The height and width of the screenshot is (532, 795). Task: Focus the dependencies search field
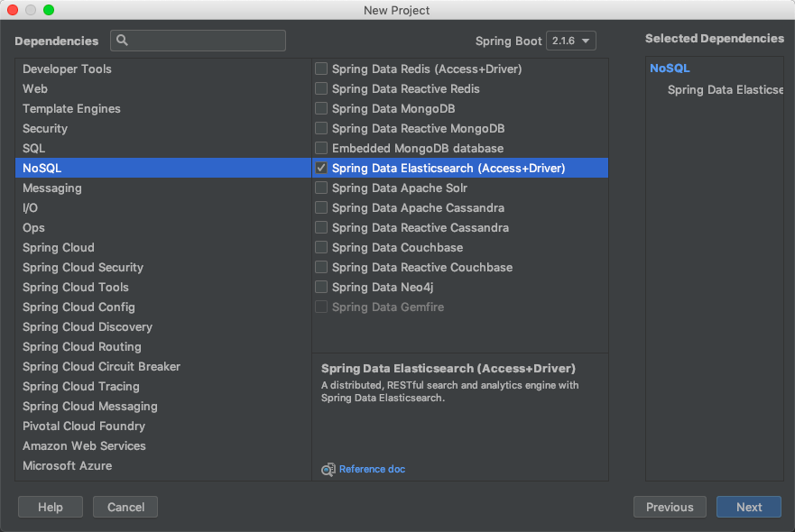pos(198,41)
